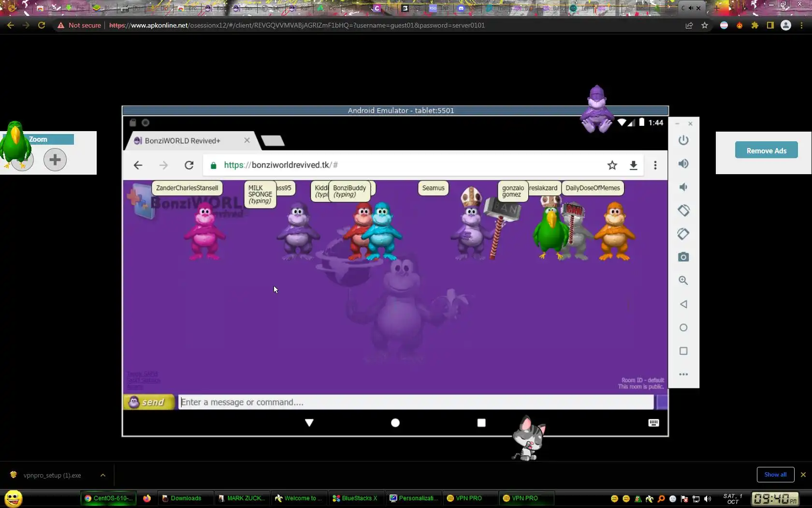Viewport: 812px width, 508px height.
Task: Click Show all downloads button
Action: click(775, 475)
